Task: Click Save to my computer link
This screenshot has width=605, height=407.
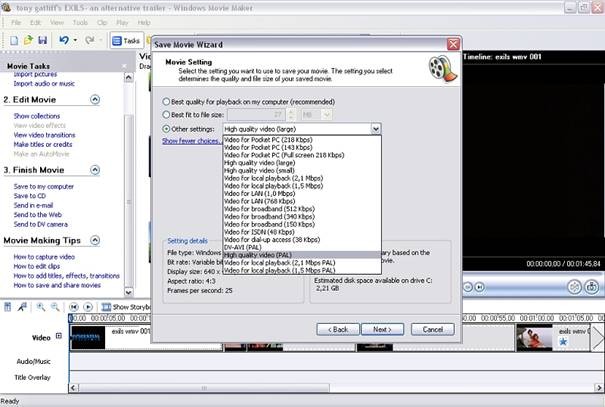Action: 44,186
